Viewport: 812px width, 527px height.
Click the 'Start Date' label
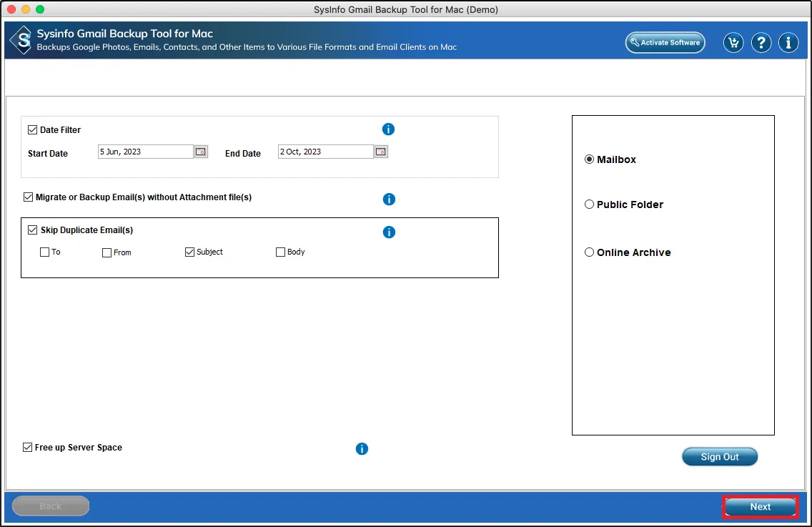[48, 154]
